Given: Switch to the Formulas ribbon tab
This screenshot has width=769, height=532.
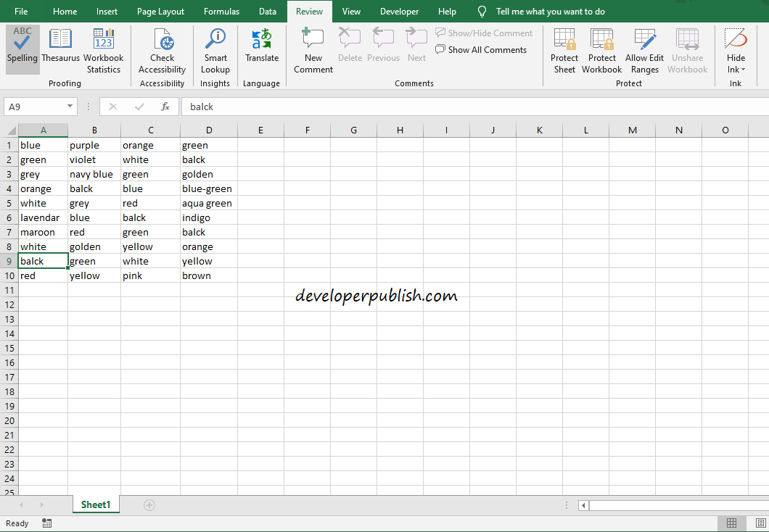Looking at the screenshot, I should tap(221, 11).
